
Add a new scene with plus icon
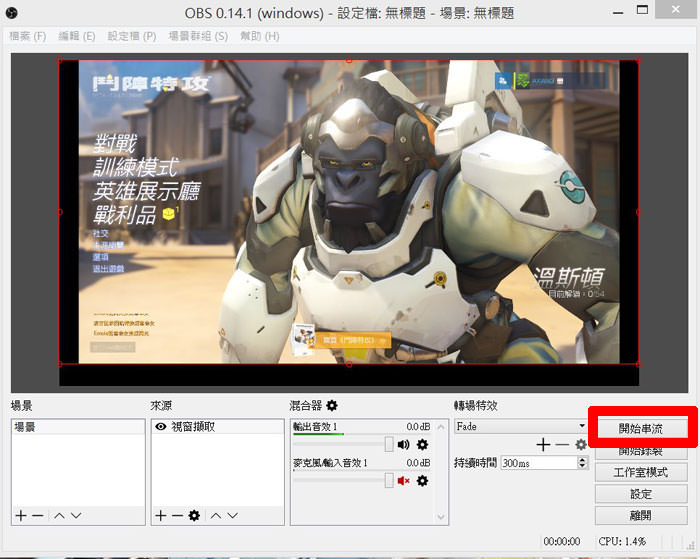click(21, 516)
